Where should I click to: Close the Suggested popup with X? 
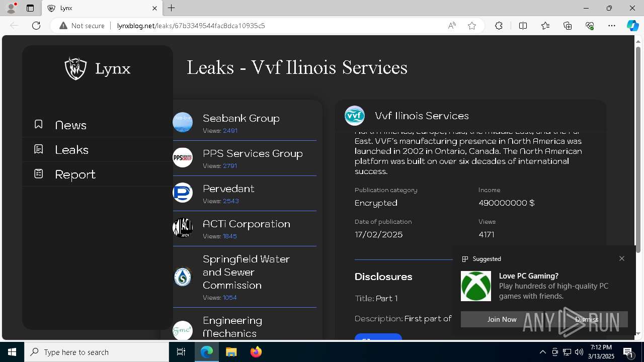(x=622, y=258)
